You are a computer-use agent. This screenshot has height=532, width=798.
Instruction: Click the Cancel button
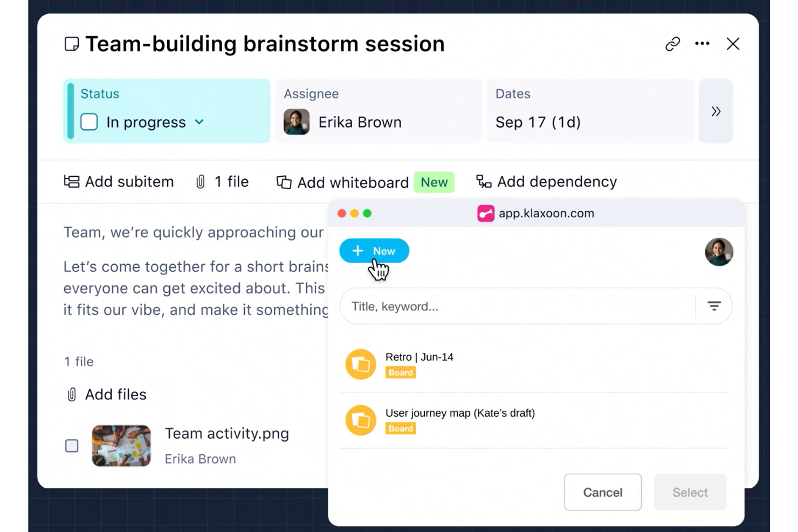tap(603, 492)
